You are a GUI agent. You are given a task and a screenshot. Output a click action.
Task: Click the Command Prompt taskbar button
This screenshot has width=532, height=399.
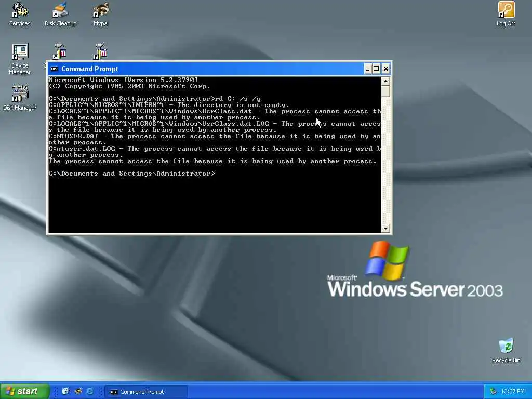click(146, 392)
